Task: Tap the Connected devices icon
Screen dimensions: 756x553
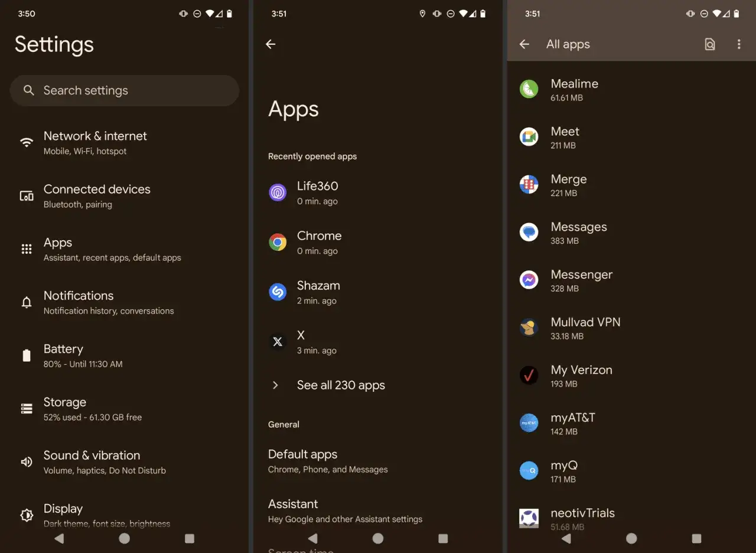Action: pos(27,196)
